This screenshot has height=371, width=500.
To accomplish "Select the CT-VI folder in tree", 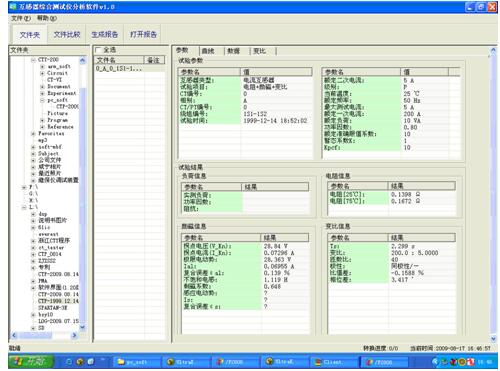I will (x=54, y=80).
